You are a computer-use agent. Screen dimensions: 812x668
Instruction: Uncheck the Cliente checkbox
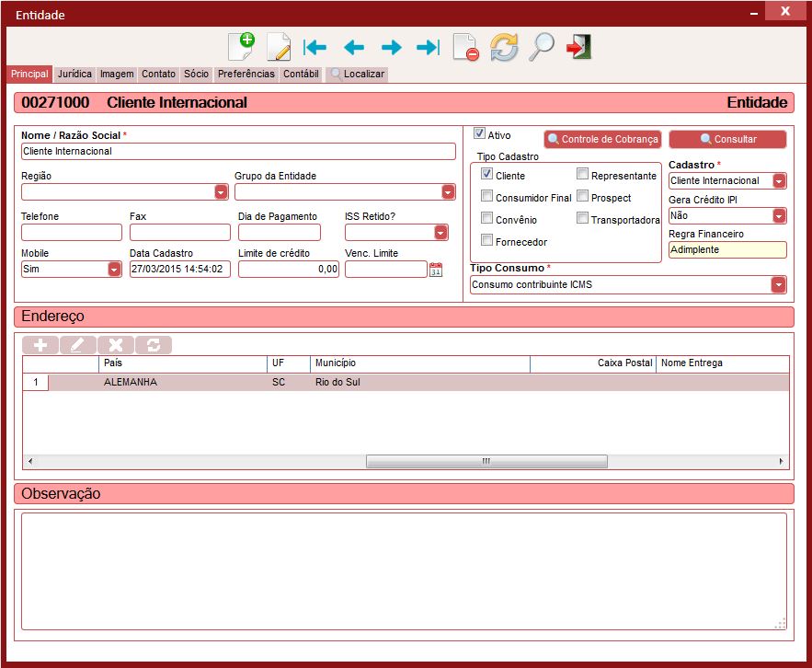pos(486,174)
